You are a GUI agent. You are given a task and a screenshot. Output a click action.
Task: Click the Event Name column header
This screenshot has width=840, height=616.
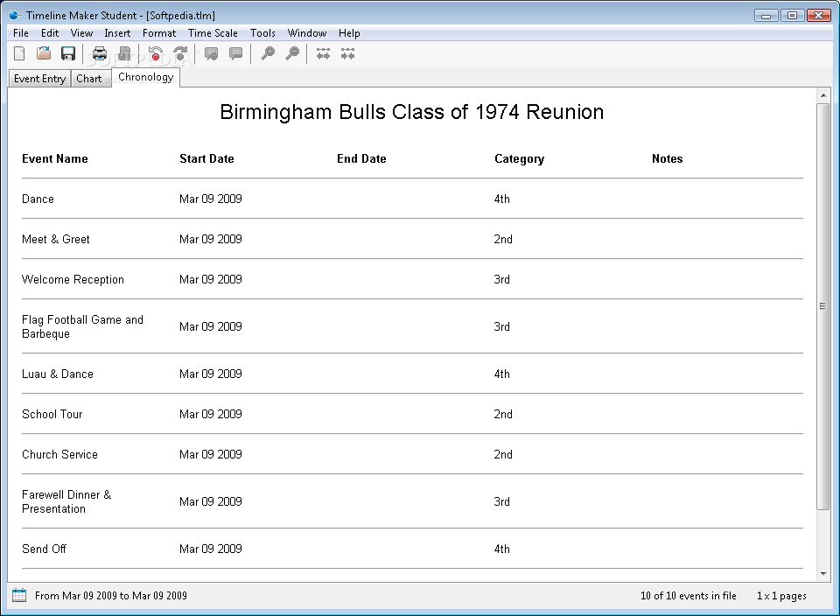point(54,158)
